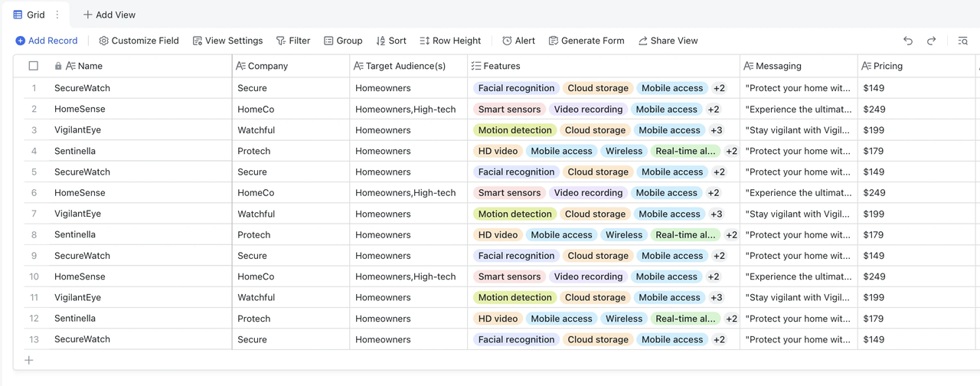Click the Add View tab button
This screenshot has height=386, width=980.
[109, 15]
